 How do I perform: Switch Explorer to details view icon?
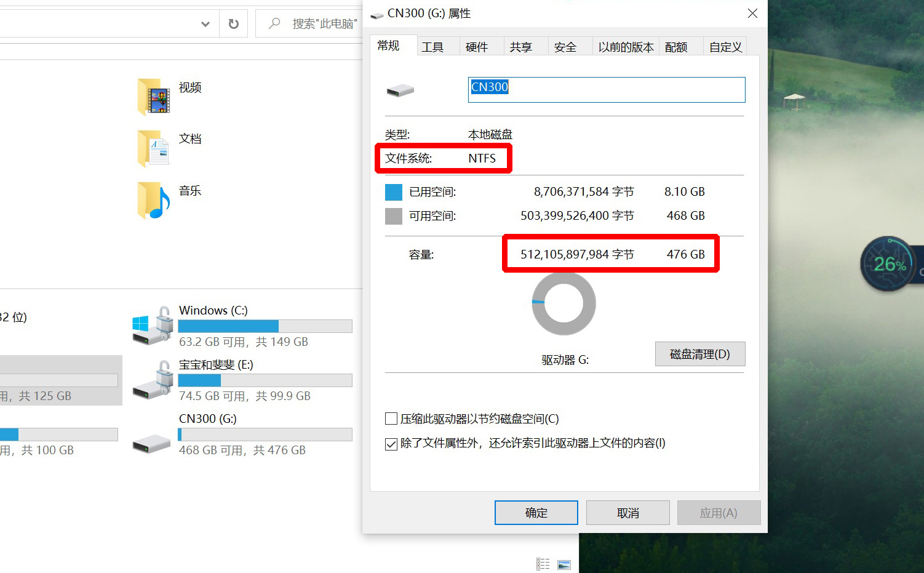pyautogui.click(x=543, y=564)
